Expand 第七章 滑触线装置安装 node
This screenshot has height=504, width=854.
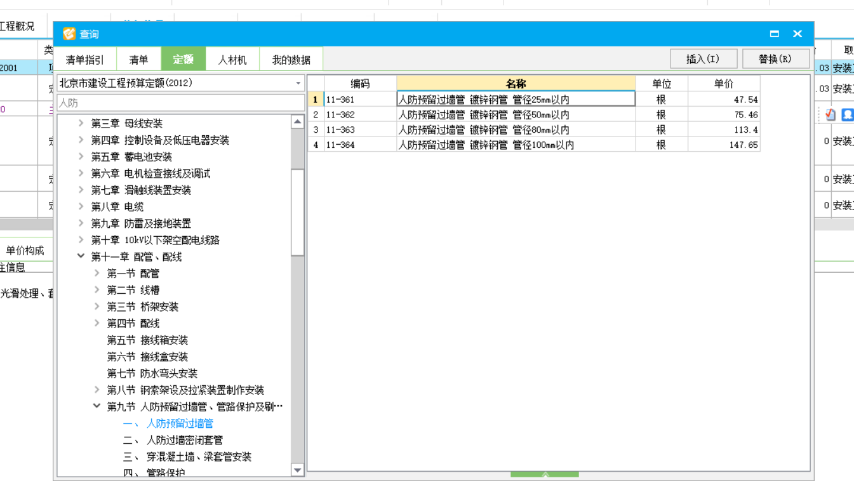click(x=81, y=190)
